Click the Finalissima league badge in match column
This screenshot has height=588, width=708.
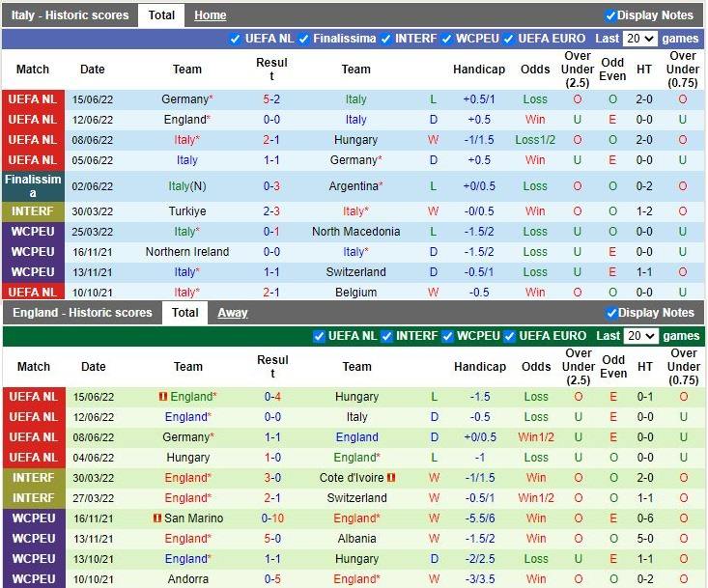point(33,186)
